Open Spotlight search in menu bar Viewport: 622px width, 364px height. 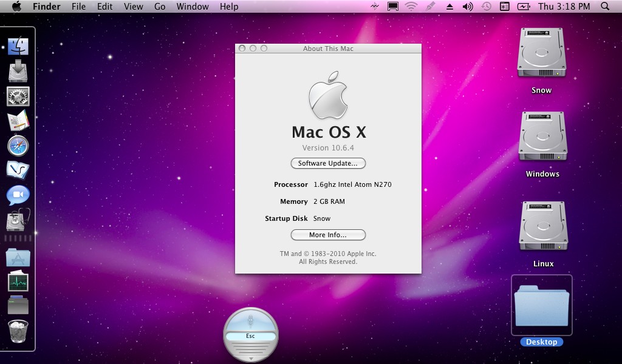click(605, 7)
